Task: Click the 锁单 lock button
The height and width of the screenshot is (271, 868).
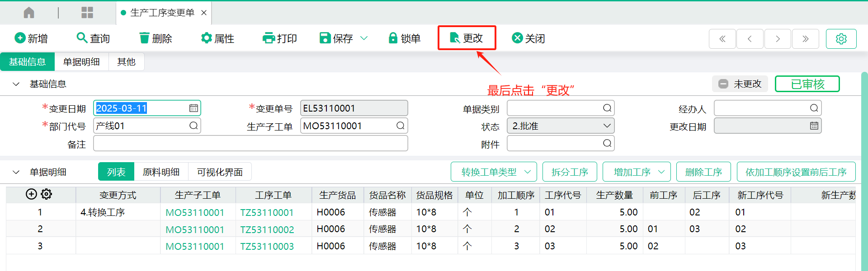Action: tap(404, 38)
